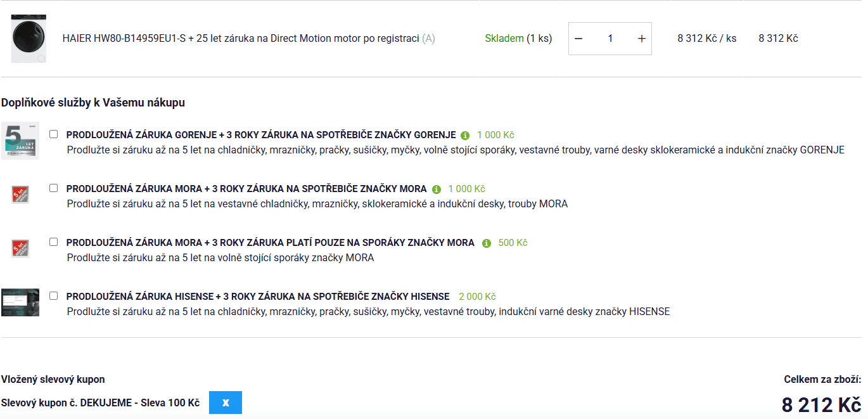Tick the MORA appliances warranty checkbox
Viewport: 868px width, 419px height.
point(54,188)
